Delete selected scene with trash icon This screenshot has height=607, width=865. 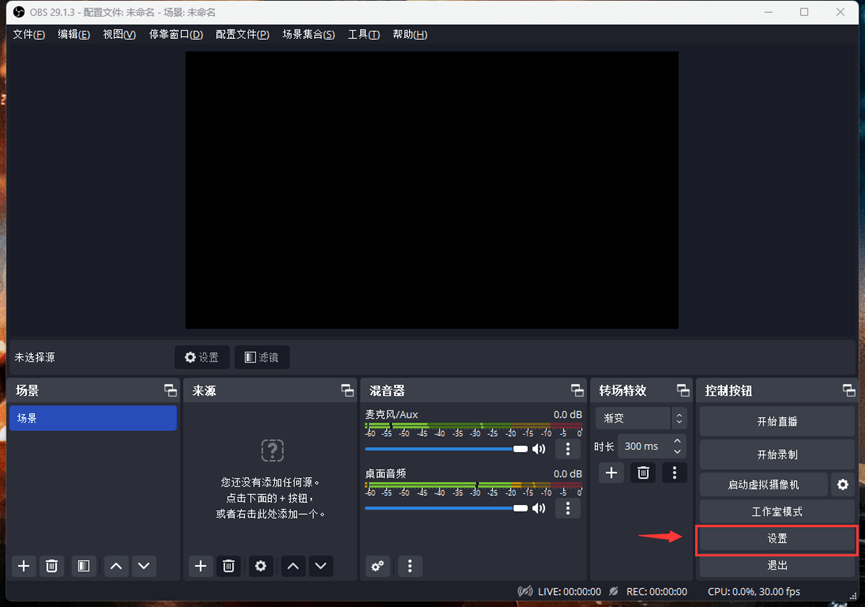click(x=51, y=566)
